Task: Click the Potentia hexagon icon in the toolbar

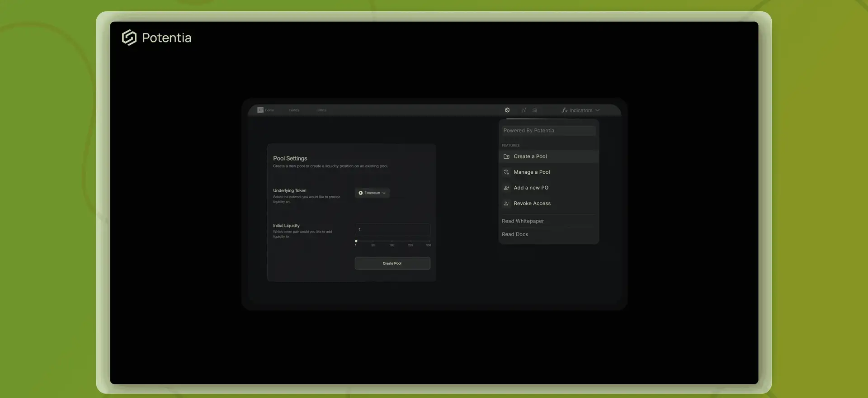Action: (x=507, y=110)
